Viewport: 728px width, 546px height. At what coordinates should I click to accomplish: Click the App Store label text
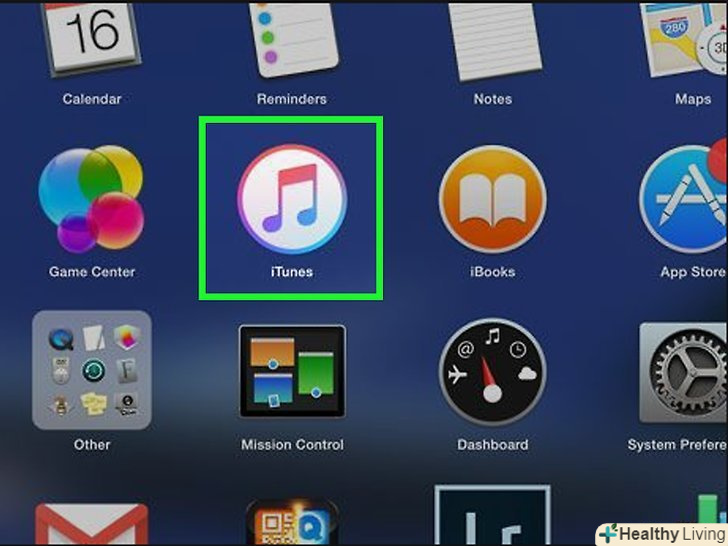(694, 272)
